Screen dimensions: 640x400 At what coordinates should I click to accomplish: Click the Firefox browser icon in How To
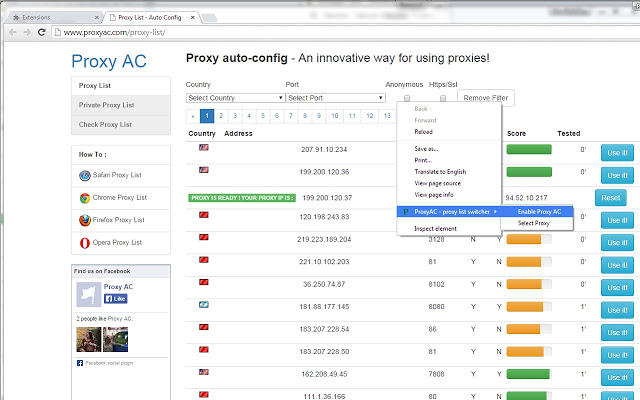[84, 220]
